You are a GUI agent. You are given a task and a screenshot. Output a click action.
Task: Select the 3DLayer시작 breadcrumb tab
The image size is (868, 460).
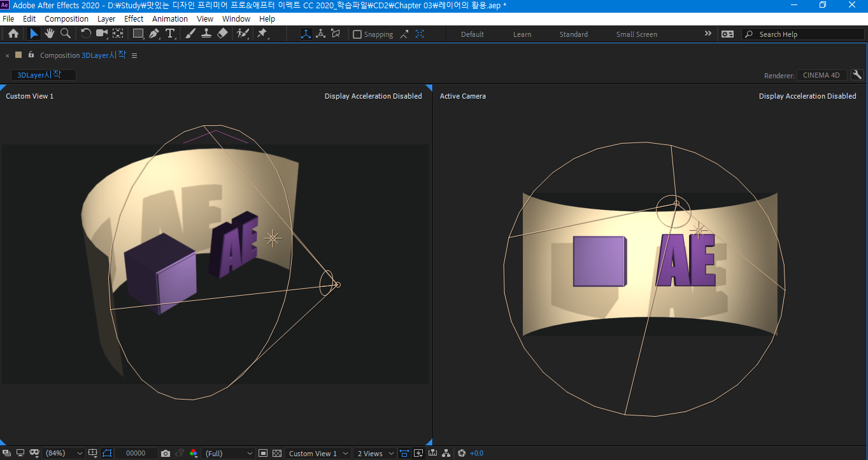click(x=43, y=75)
